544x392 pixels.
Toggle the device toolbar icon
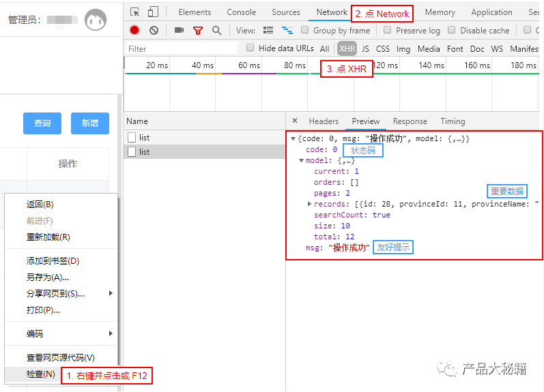point(153,12)
